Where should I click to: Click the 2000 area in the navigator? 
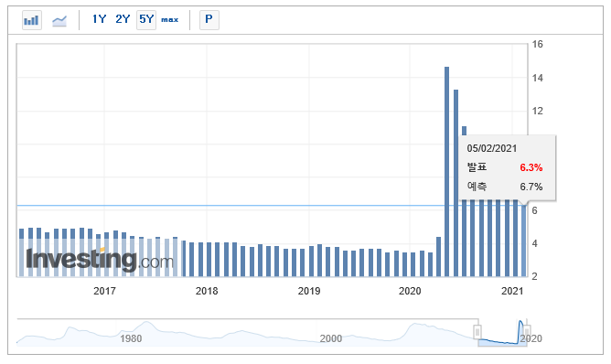[331, 338]
